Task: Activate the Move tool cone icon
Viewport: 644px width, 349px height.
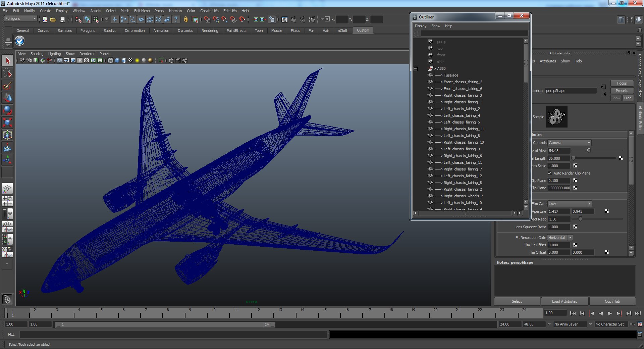Action: pyautogui.click(x=7, y=98)
